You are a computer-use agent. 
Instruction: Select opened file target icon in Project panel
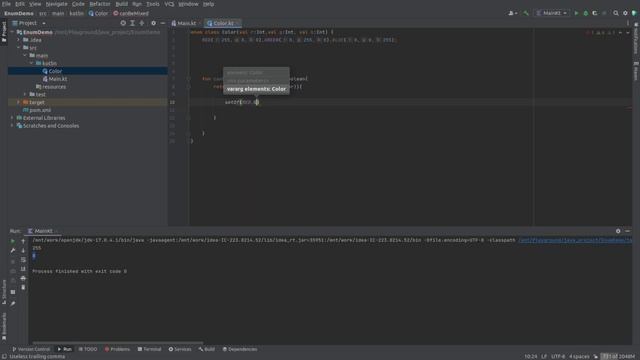(123, 23)
